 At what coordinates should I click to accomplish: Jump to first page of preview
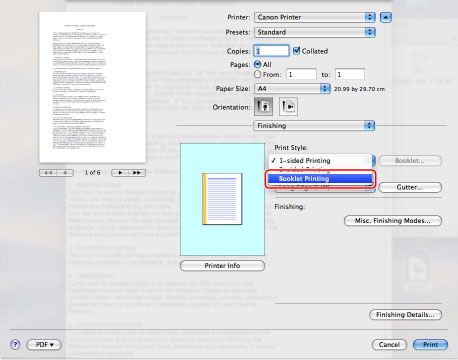click(48, 173)
